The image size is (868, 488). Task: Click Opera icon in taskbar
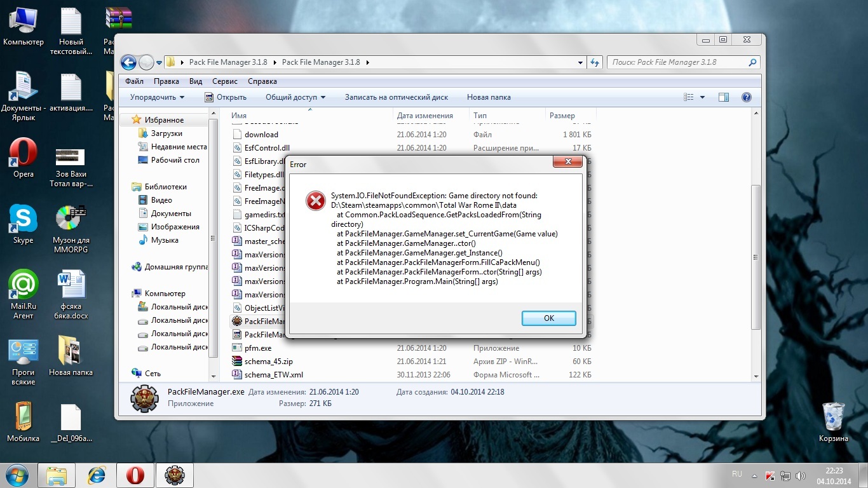135,475
